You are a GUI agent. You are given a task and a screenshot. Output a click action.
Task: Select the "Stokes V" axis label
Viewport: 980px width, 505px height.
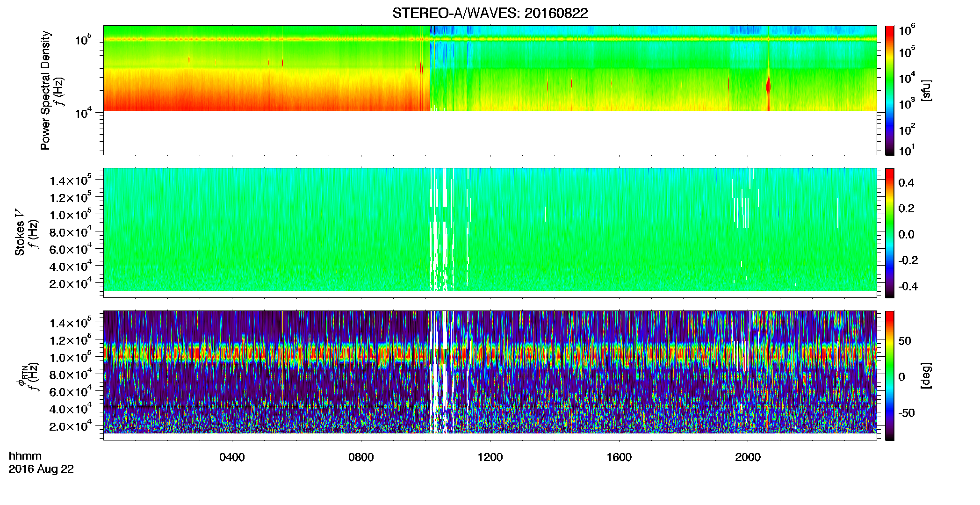20,232
